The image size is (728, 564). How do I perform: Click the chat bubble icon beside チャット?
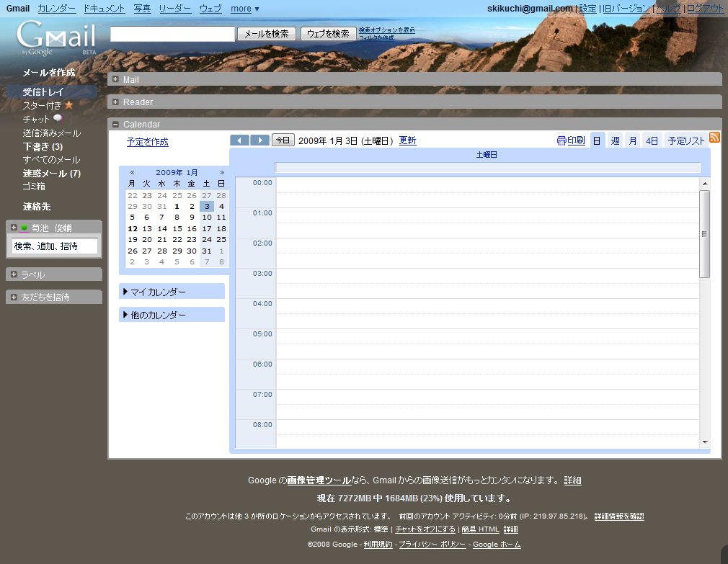point(58,118)
